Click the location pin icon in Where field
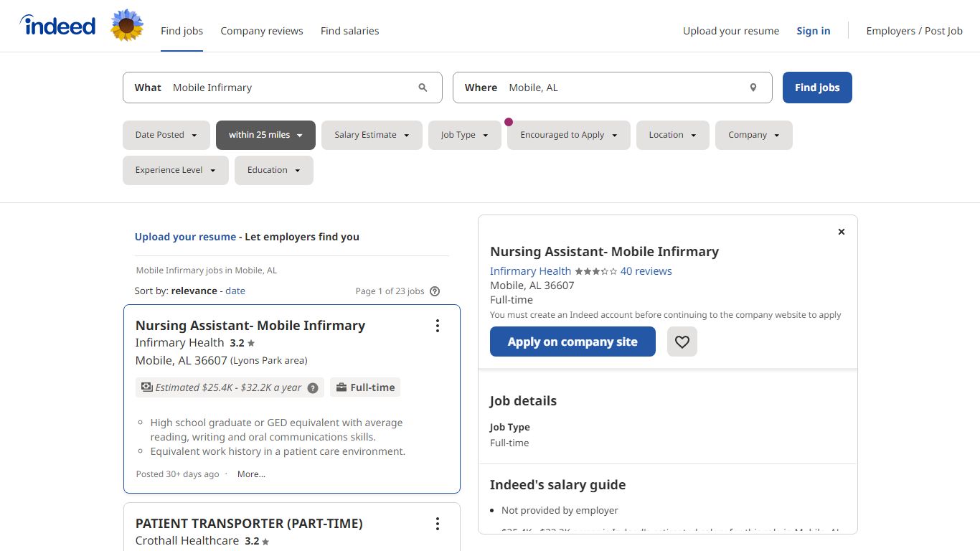 [753, 88]
